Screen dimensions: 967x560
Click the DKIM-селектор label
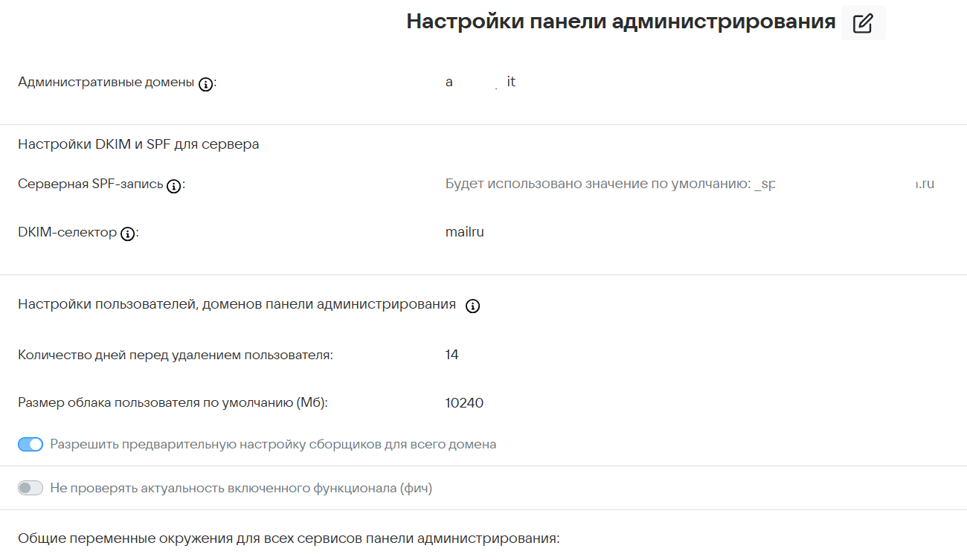coord(67,232)
